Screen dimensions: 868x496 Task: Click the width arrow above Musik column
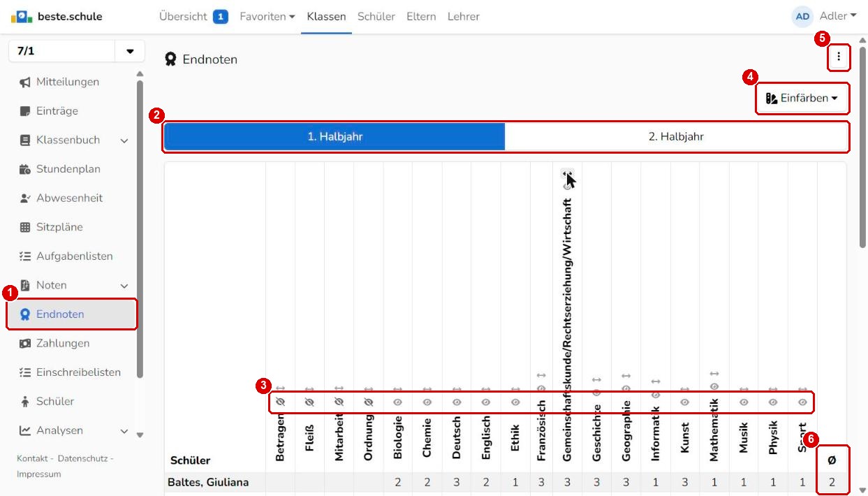coord(744,389)
